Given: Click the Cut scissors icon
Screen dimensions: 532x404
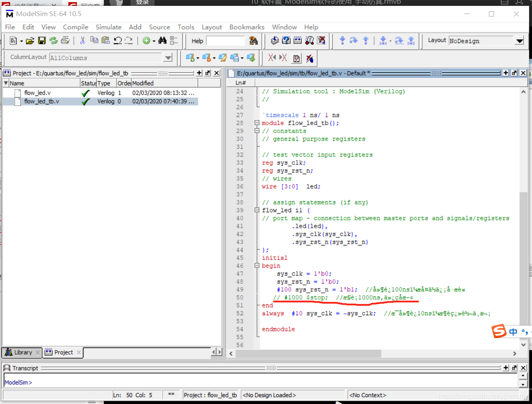Looking at the screenshot, I should click(83, 41).
